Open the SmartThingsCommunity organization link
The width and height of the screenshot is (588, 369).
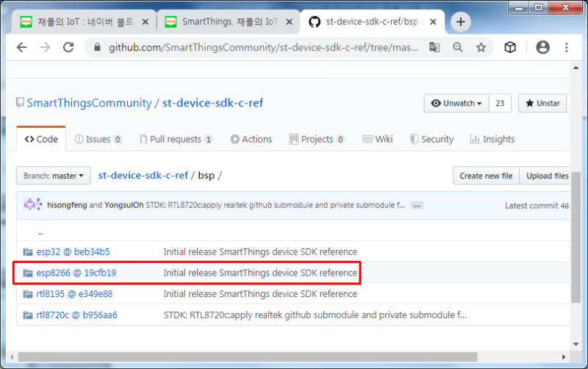pyautogui.click(x=89, y=103)
